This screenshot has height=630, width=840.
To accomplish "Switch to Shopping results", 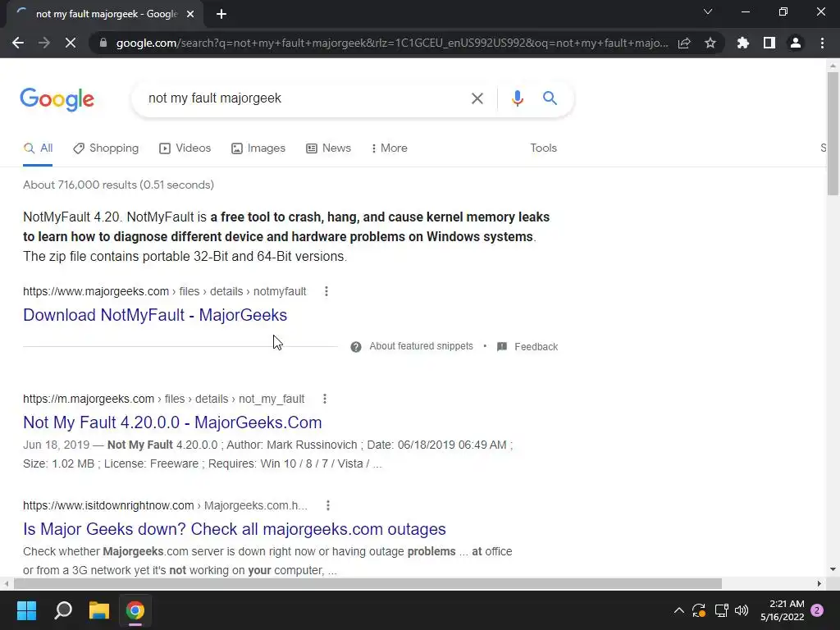I will click(x=106, y=148).
